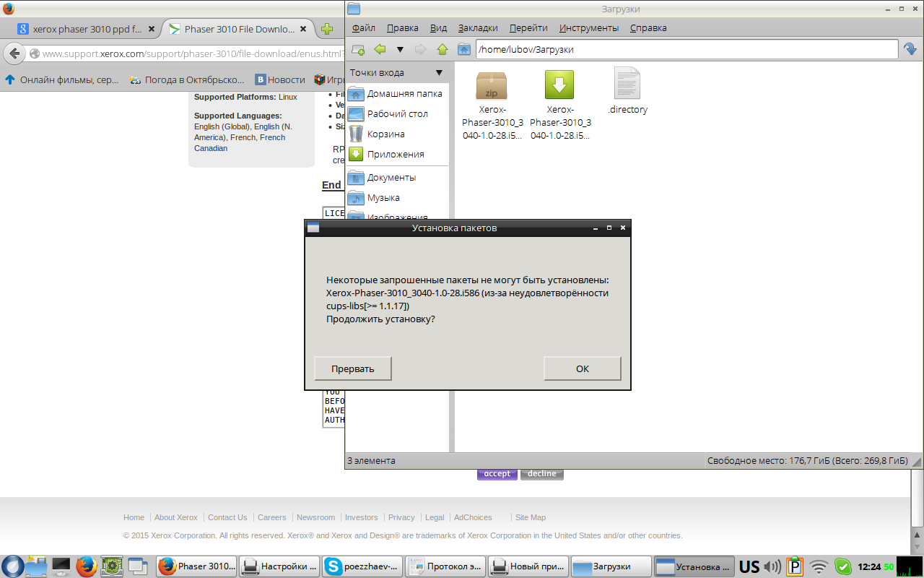Click the green circuit board icon on the taskbar
Image resolution: width=924 pixels, height=578 pixels.
coord(110,566)
